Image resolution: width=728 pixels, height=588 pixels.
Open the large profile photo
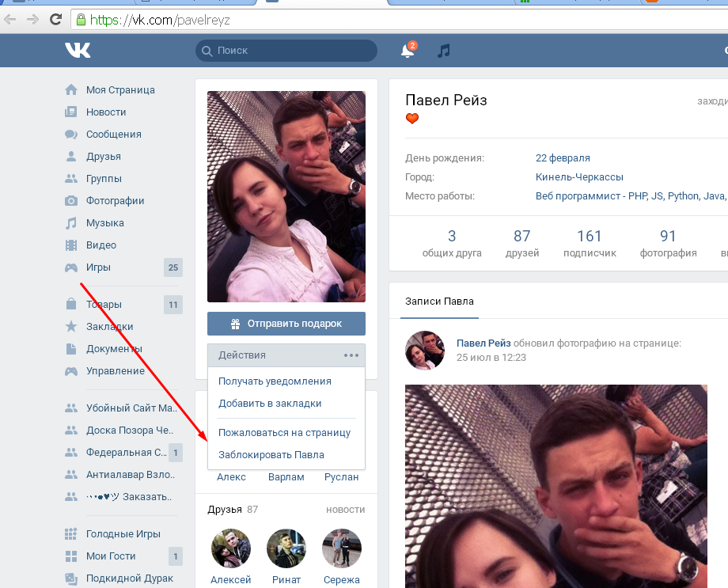tap(286, 196)
